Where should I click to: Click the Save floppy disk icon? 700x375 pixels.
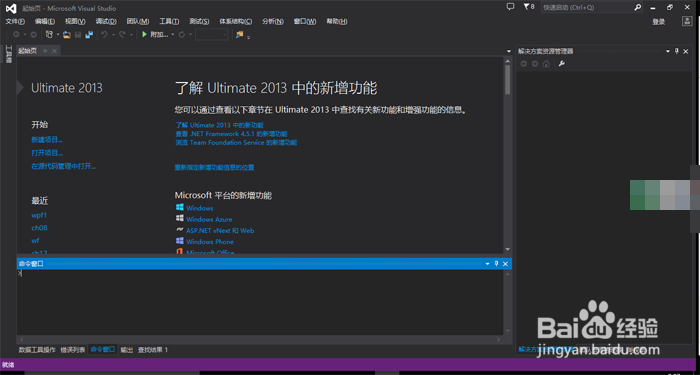(78, 34)
